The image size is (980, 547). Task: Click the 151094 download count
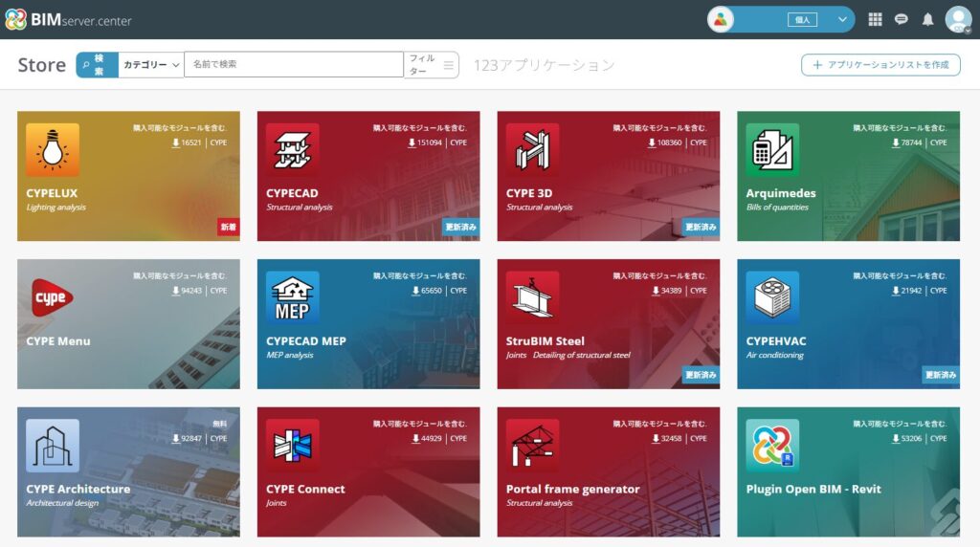(x=430, y=142)
